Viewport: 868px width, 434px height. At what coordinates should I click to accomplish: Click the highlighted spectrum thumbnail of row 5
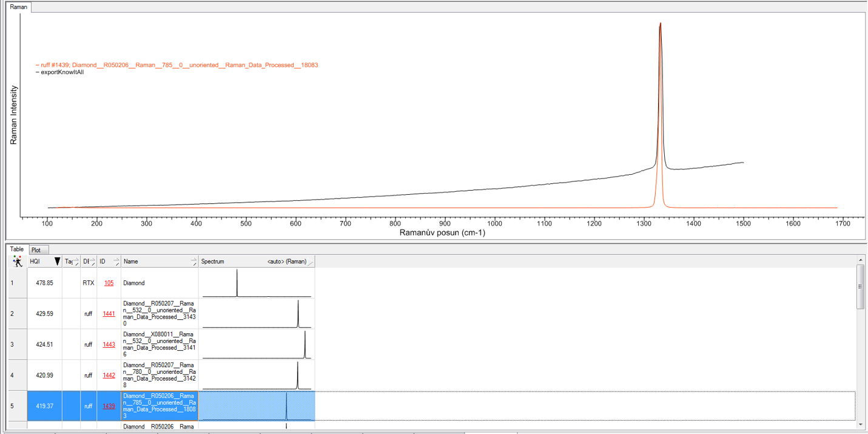[257, 406]
